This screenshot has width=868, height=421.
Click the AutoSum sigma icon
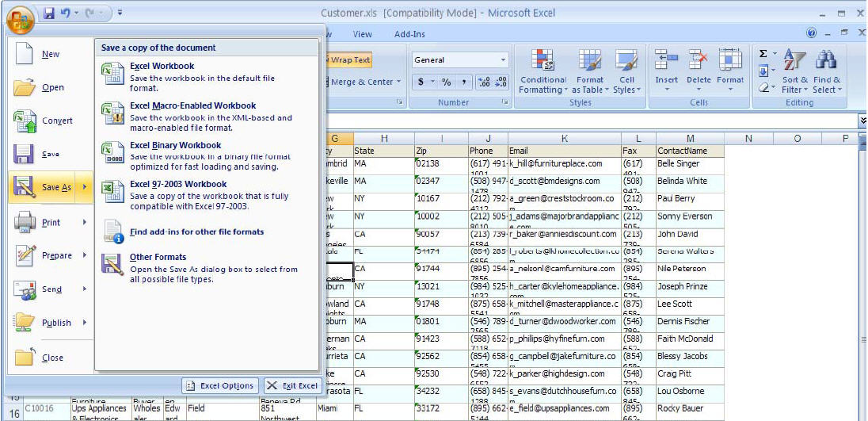point(763,54)
